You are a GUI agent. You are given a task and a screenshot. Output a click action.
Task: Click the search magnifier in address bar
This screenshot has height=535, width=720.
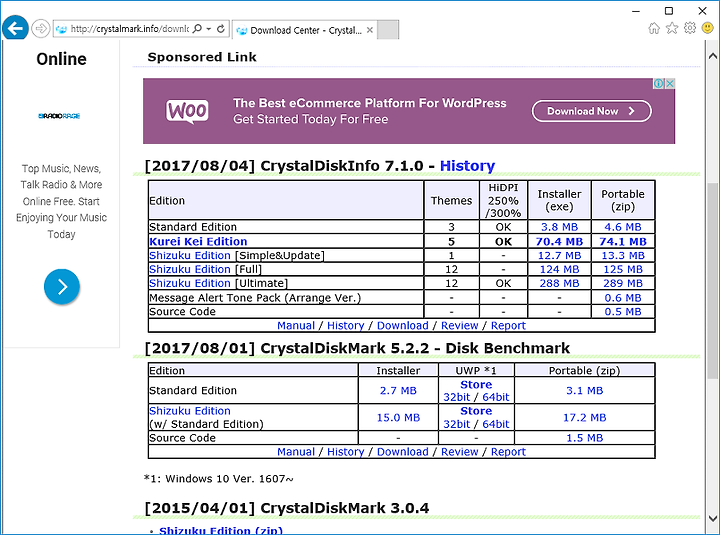click(x=197, y=28)
